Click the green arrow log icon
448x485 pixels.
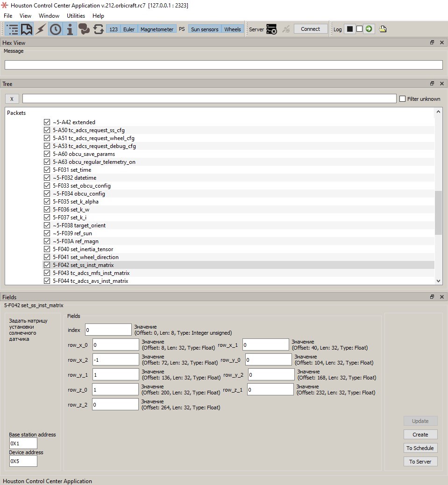pyautogui.click(x=369, y=28)
